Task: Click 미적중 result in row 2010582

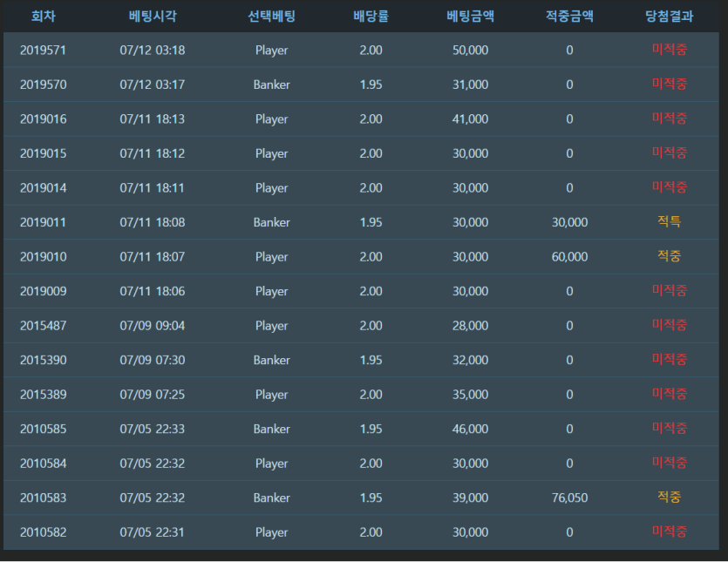Action: (x=669, y=532)
